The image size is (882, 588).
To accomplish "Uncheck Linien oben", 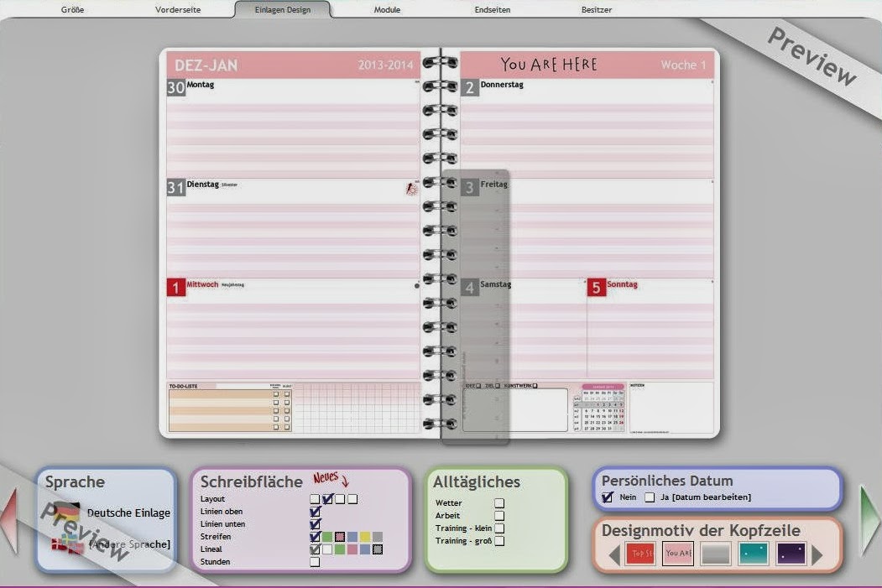I will pyautogui.click(x=315, y=512).
